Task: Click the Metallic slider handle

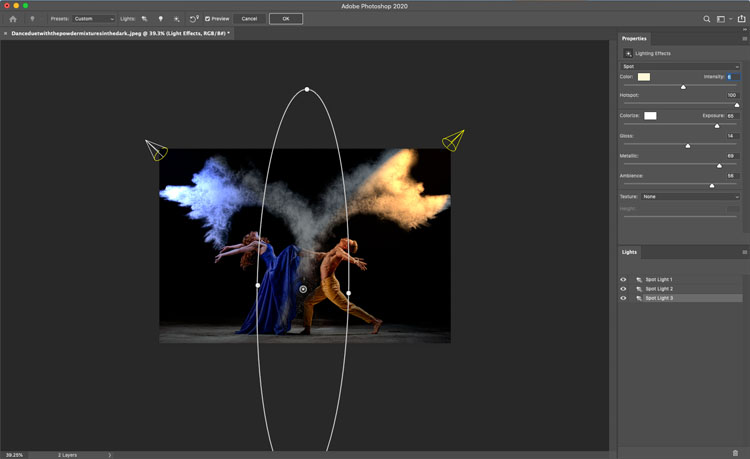Action: click(719, 165)
